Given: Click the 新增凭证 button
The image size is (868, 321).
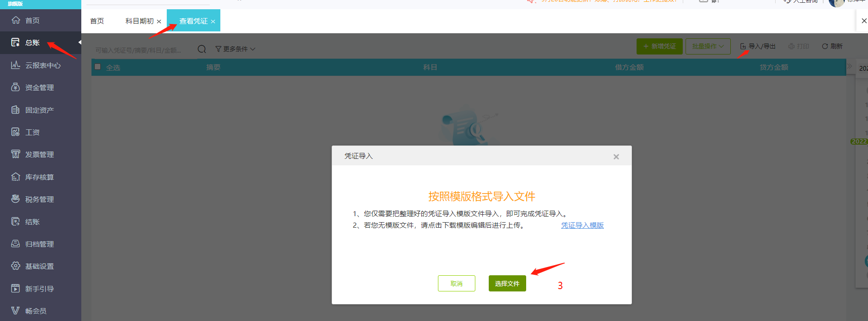Looking at the screenshot, I should pyautogui.click(x=660, y=46).
